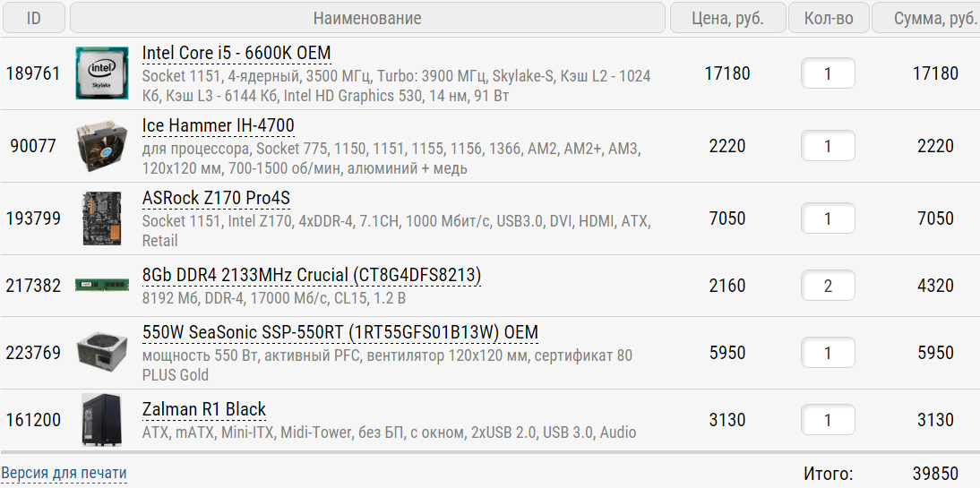
Task: Click the print version link (Версия для печати)
Action: [64, 473]
